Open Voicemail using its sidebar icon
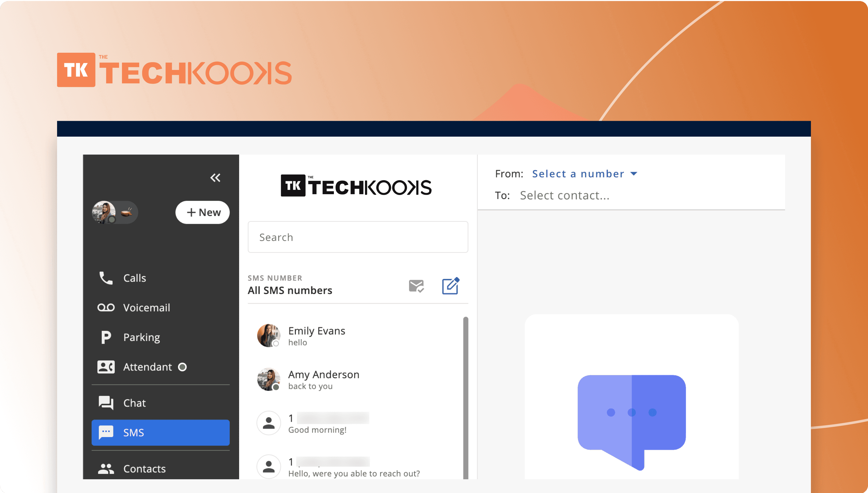 106,307
